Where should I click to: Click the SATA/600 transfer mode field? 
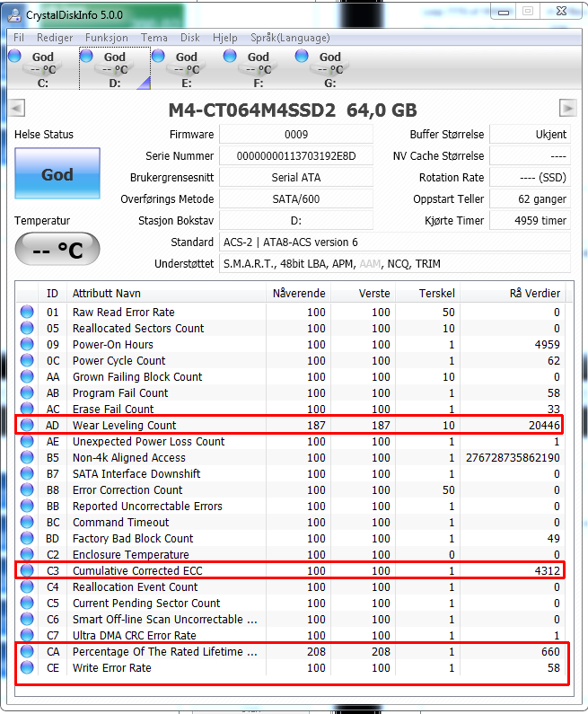296,199
